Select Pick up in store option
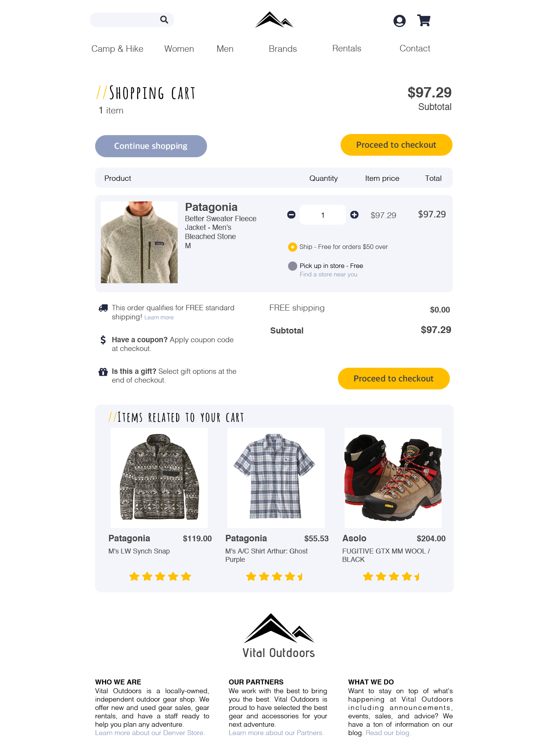 [x=292, y=266]
